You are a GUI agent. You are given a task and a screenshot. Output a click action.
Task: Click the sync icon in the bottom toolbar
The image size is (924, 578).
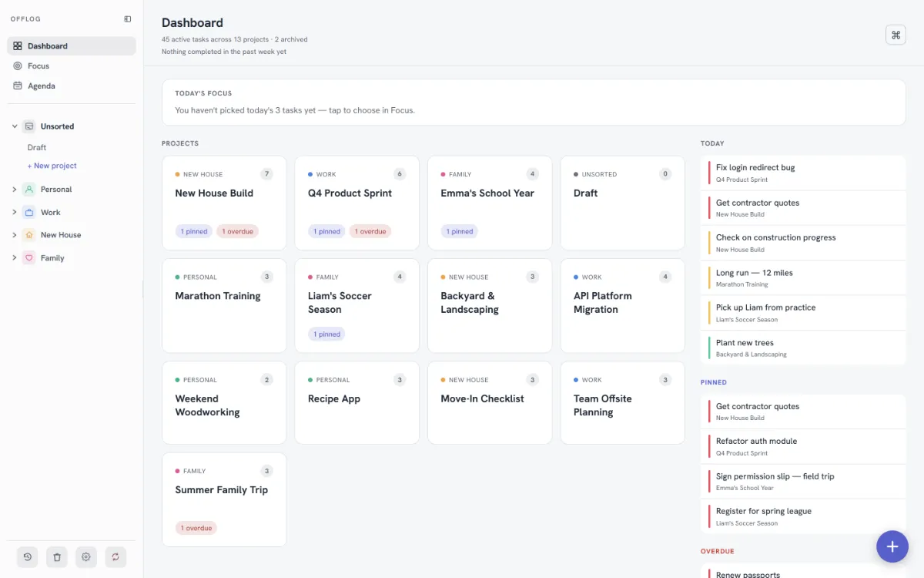115,557
